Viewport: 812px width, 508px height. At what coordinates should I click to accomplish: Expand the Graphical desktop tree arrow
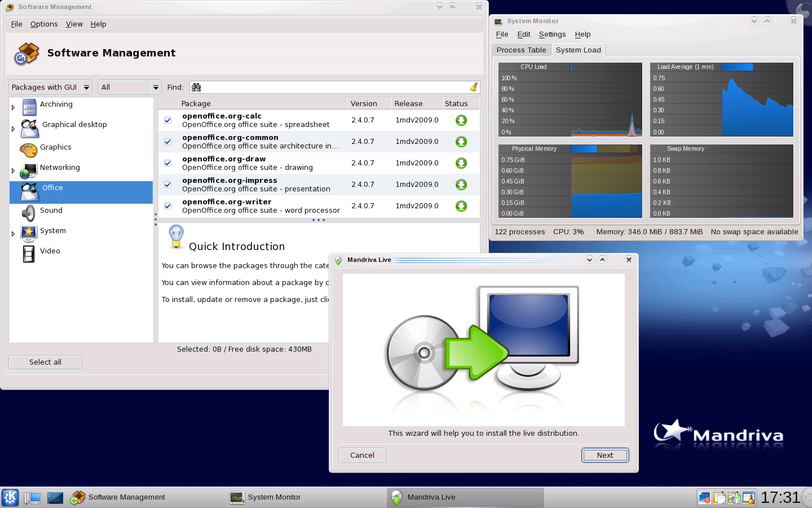[13, 129]
